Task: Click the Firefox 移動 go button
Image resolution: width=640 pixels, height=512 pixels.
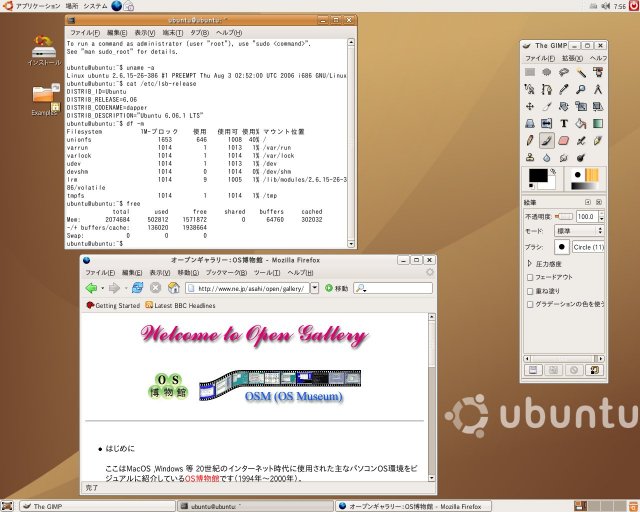Action: [x=336, y=288]
